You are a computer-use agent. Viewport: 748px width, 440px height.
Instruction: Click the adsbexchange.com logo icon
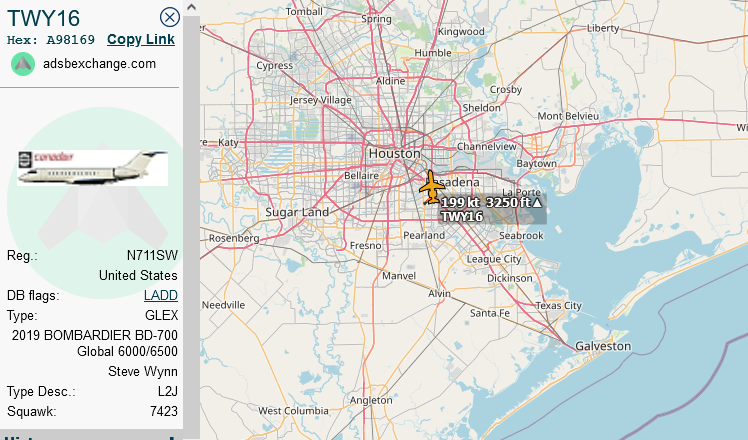[23, 64]
